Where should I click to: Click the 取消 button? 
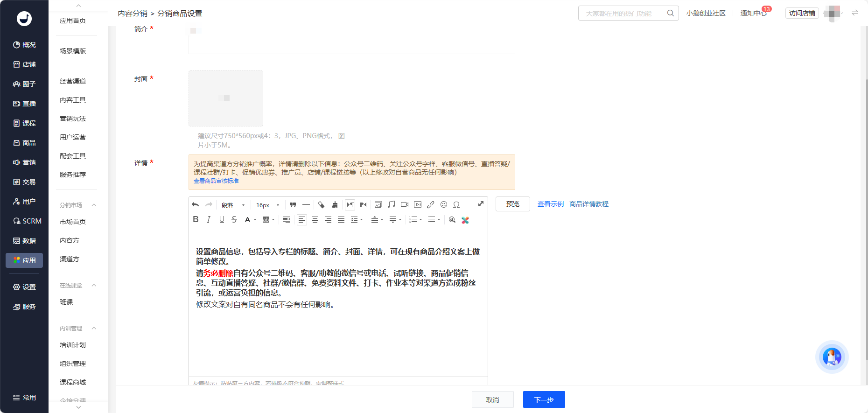493,399
